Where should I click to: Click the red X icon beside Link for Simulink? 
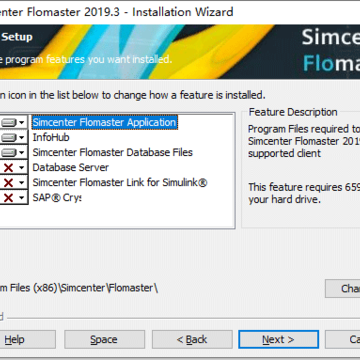pos(8,183)
